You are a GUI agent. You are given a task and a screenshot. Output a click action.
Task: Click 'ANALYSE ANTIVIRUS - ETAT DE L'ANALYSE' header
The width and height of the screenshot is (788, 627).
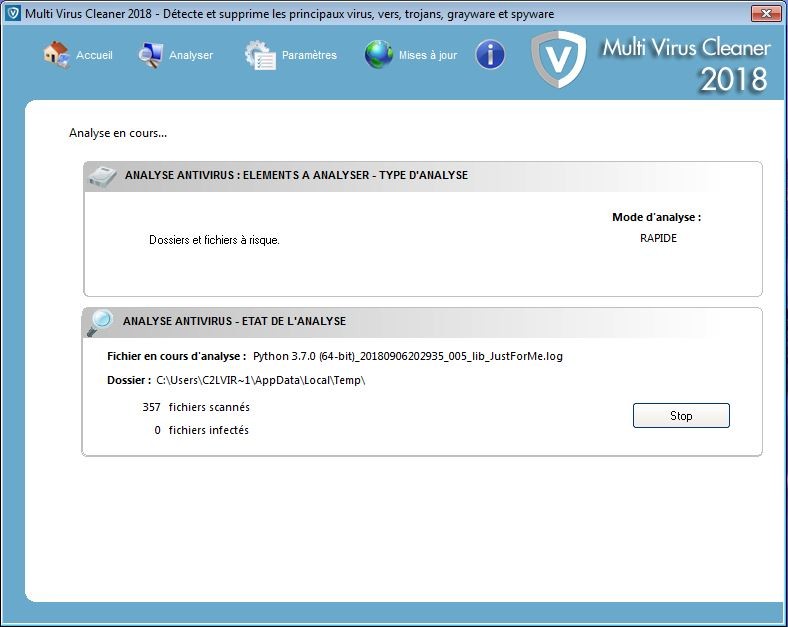coord(234,321)
